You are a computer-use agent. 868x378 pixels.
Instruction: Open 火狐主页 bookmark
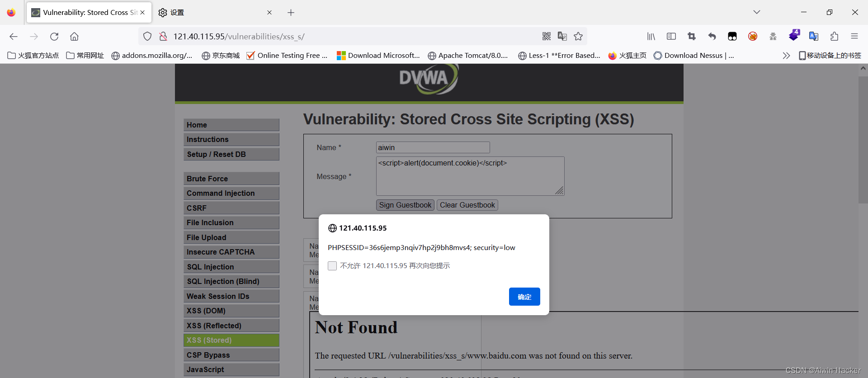627,56
